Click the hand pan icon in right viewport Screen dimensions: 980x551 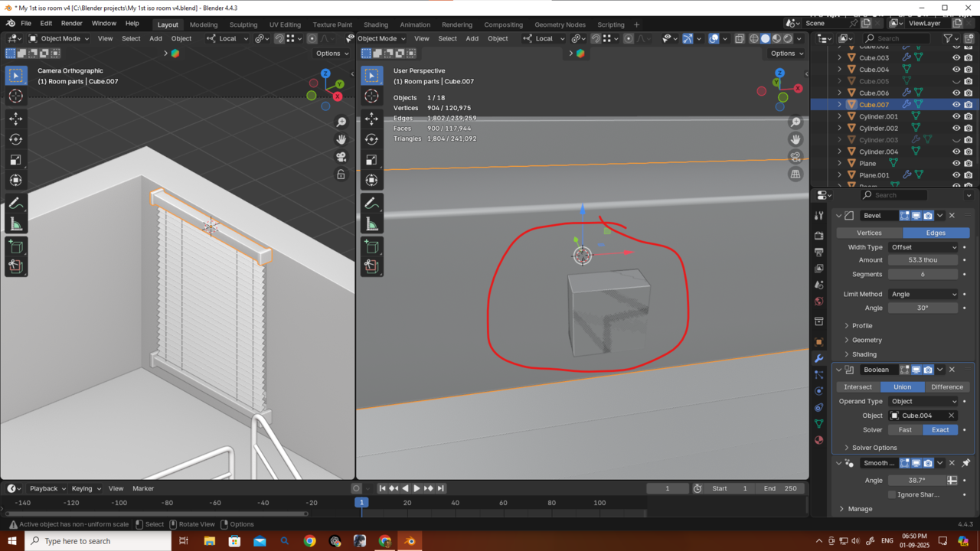point(795,139)
